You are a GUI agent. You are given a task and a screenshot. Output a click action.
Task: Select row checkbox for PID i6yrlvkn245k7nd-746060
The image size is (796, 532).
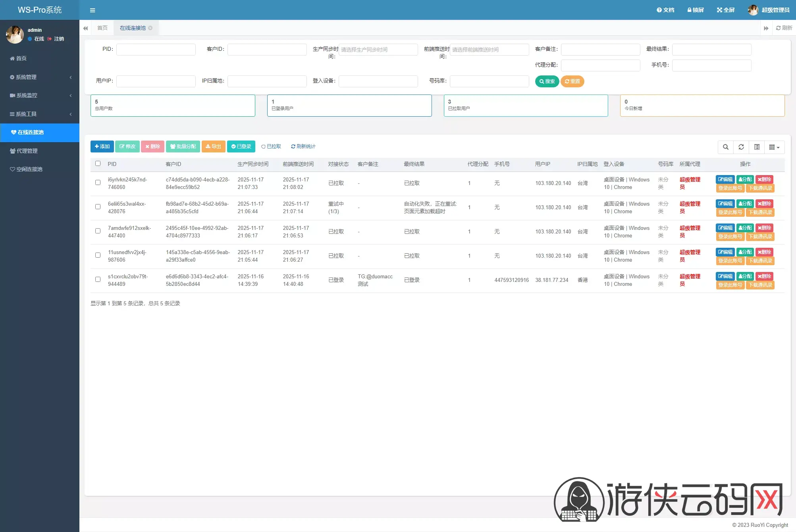(x=98, y=183)
